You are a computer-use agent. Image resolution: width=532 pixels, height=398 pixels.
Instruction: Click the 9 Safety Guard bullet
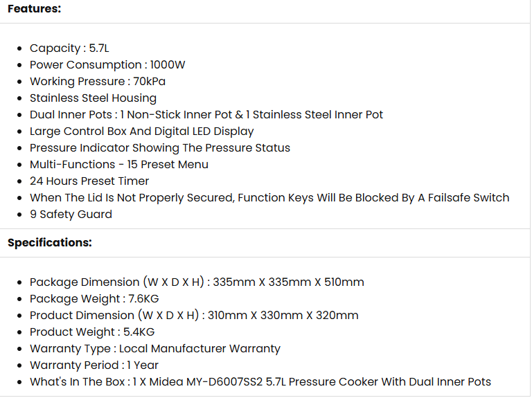pyautogui.click(x=71, y=215)
